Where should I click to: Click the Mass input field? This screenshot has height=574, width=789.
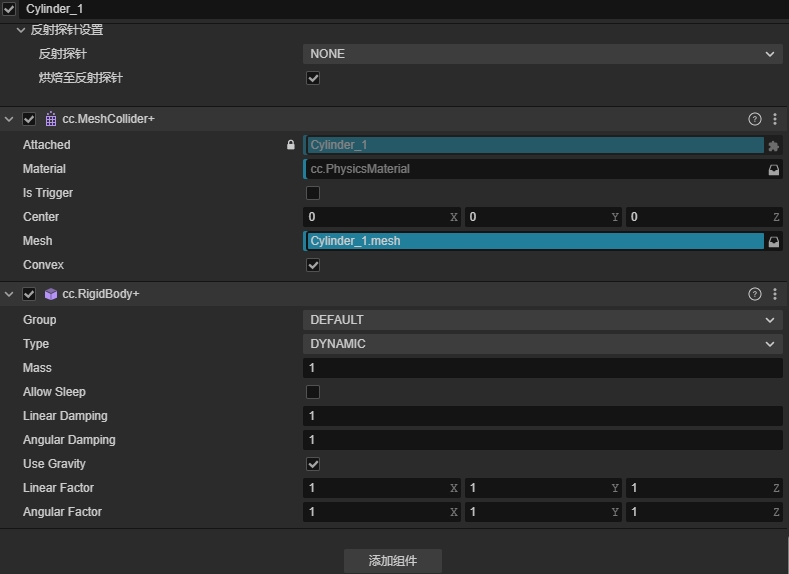pyautogui.click(x=542, y=368)
